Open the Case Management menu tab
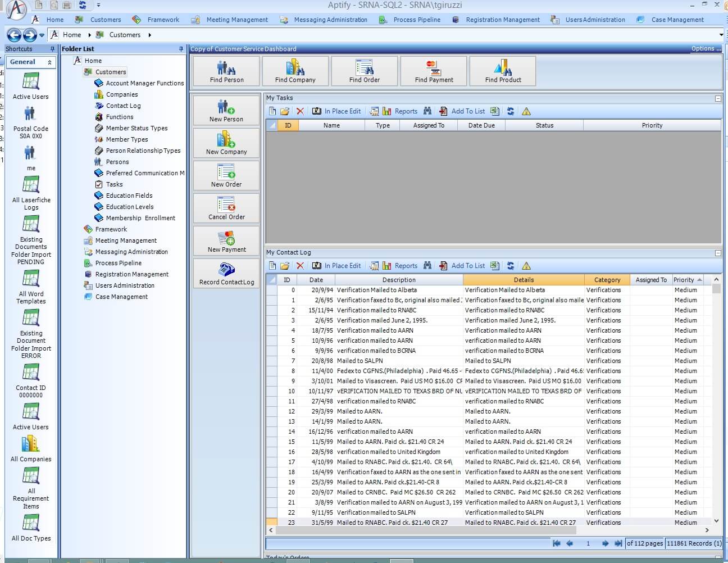The width and height of the screenshot is (728, 563). [x=670, y=20]
